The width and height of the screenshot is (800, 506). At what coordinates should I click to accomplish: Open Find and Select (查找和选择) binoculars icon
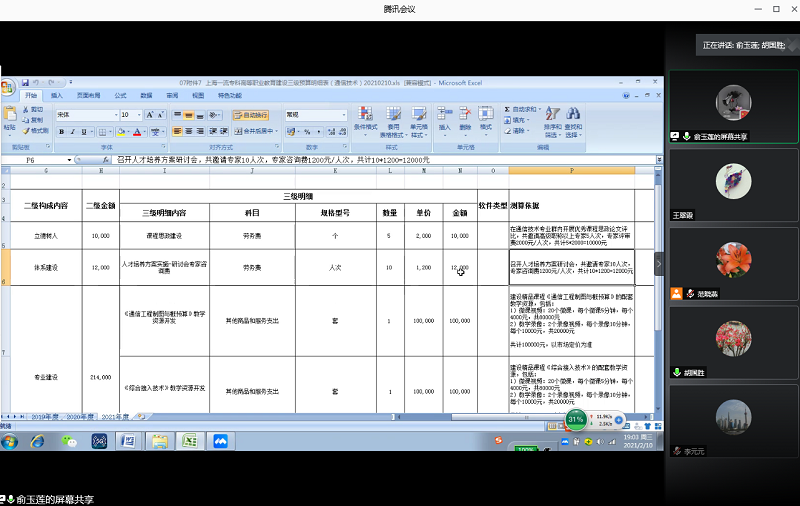pos(573,120)
